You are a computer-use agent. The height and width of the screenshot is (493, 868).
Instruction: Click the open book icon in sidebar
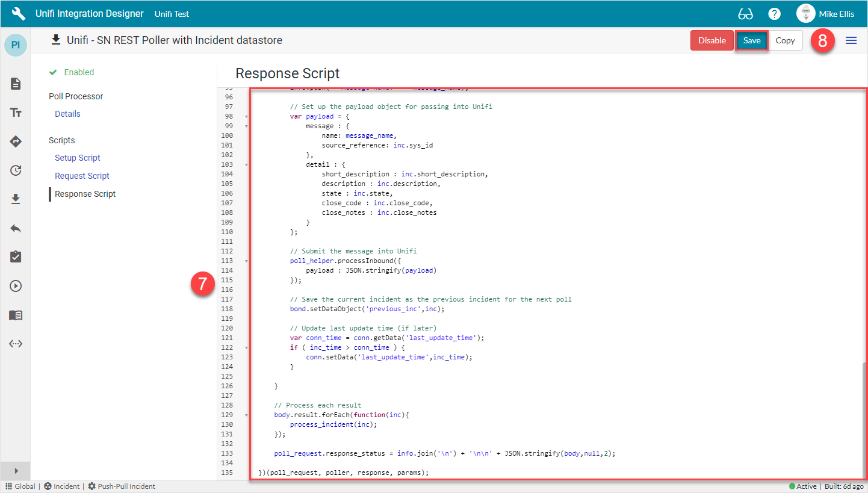(x=16, y=315)
